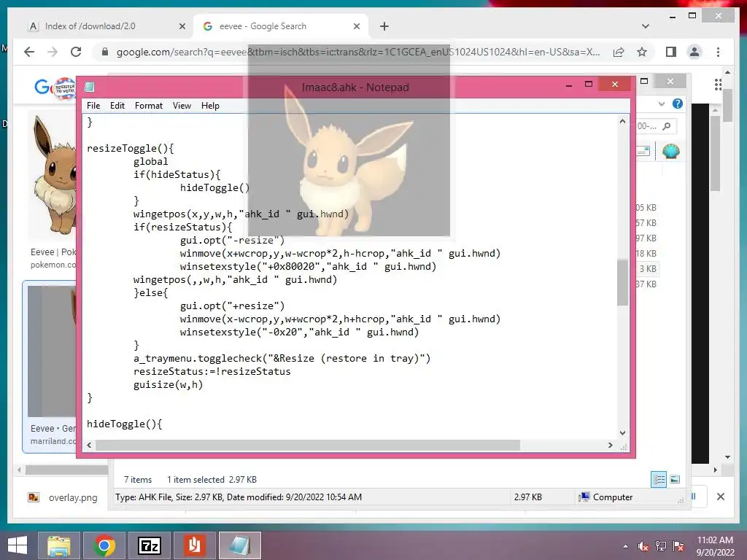Screen dimensions: 747x560
Task: Open the Edit menu in Notepad
Action: click(117, 106)
